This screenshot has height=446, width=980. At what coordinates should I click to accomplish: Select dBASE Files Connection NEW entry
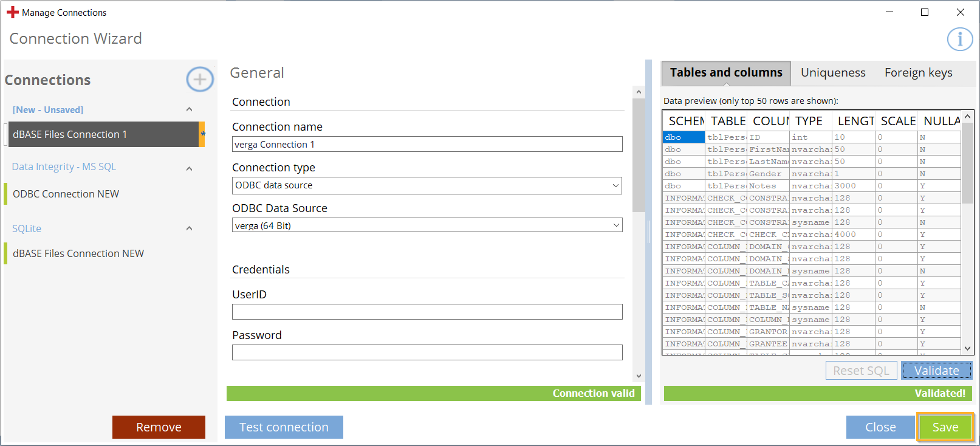pos(78,253)
